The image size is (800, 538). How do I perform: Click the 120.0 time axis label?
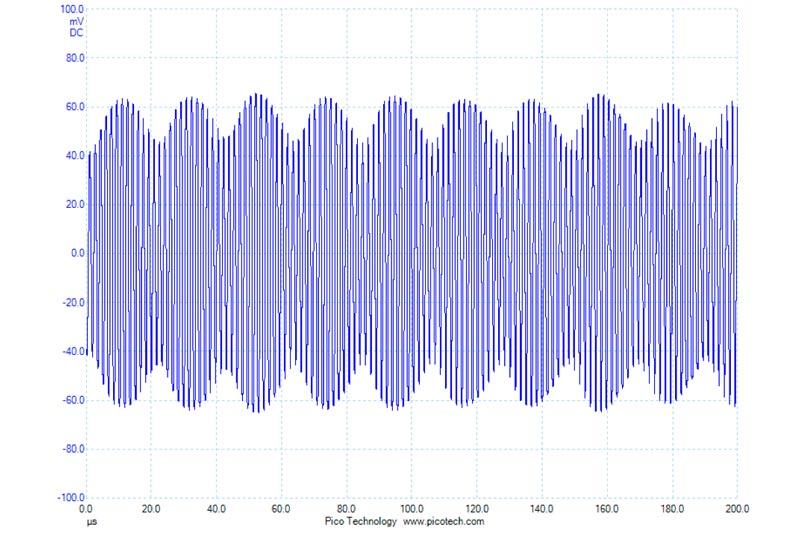pos(477,509)
